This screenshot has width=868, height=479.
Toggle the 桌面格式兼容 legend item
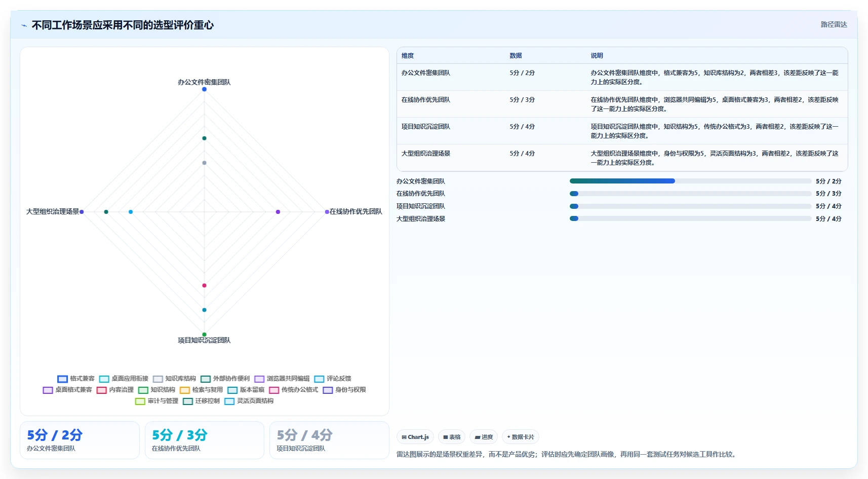point(68,390)
